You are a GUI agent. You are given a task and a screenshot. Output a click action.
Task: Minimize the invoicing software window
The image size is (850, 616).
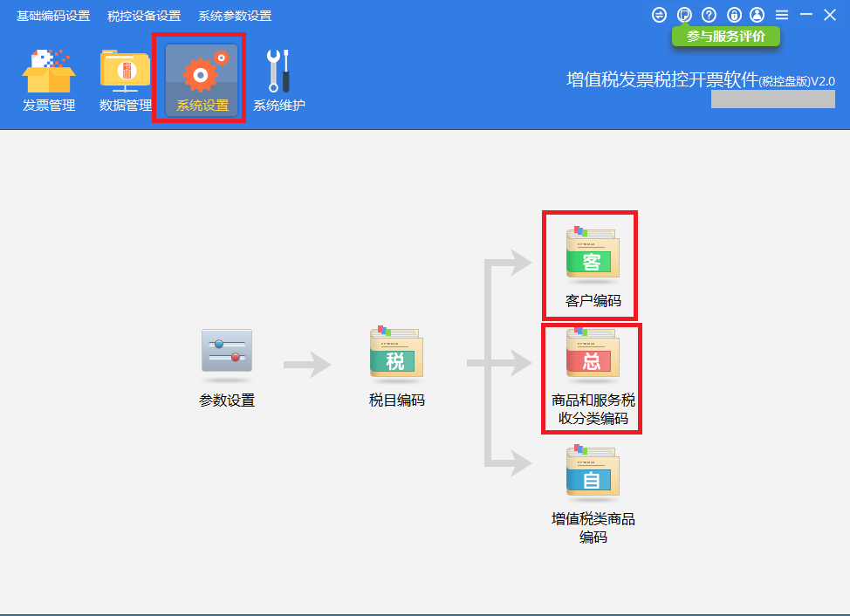tap(805, 15)
